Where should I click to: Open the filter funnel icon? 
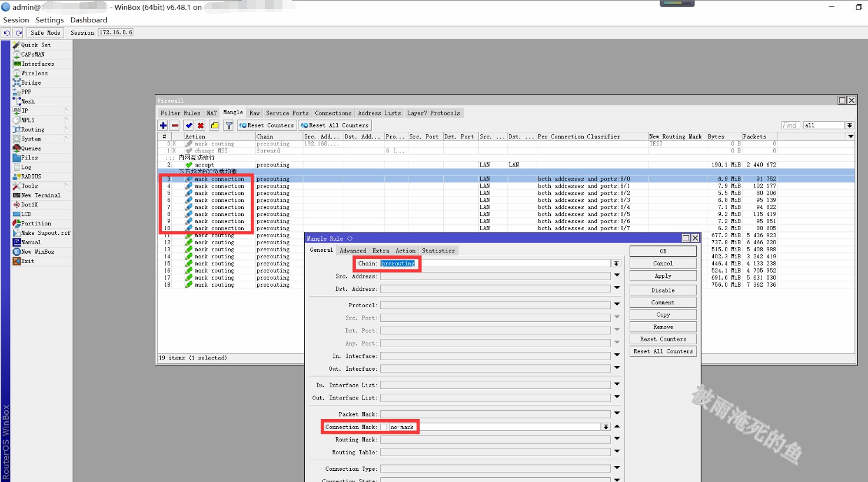point(229,125)
